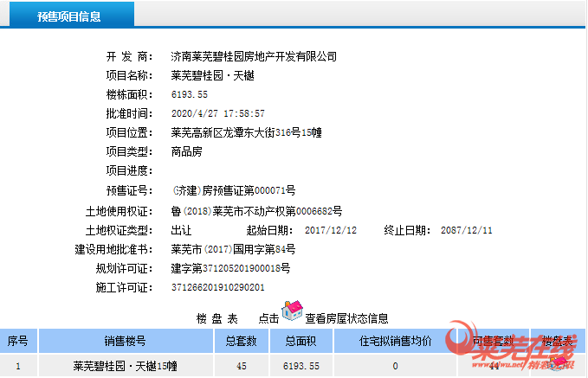Click the 总套数 column header
Image resolution: width=588 pixels, height=378 pixels.
[x=241, y=341]
